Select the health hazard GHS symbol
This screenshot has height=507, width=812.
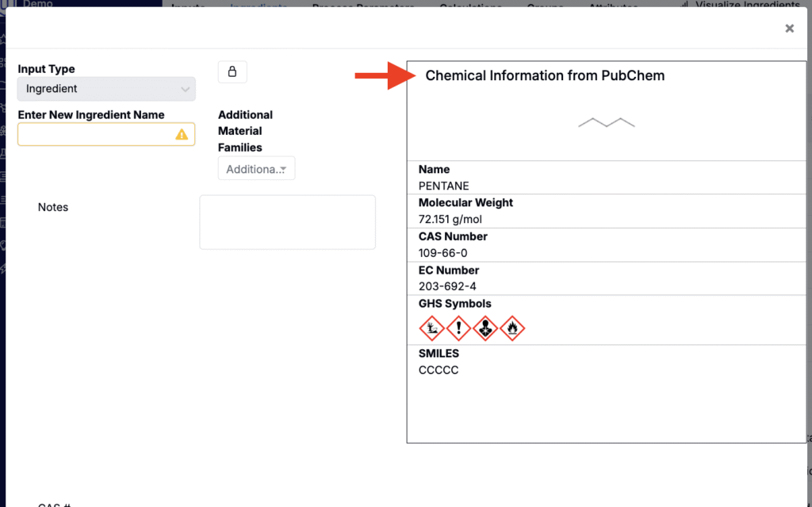(x=485, y=328)
